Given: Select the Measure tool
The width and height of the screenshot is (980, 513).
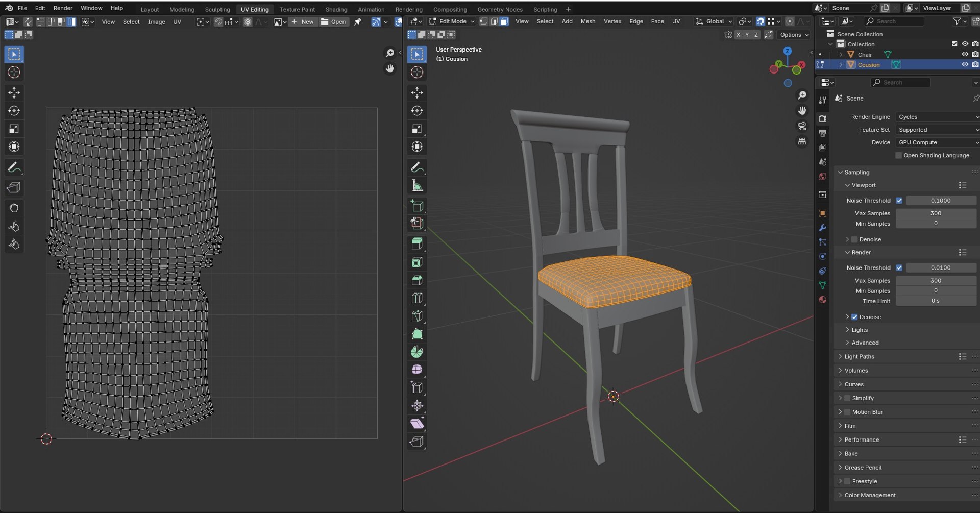Looking at the screenshot, I should pyautogui.click(x=417, y=185).
